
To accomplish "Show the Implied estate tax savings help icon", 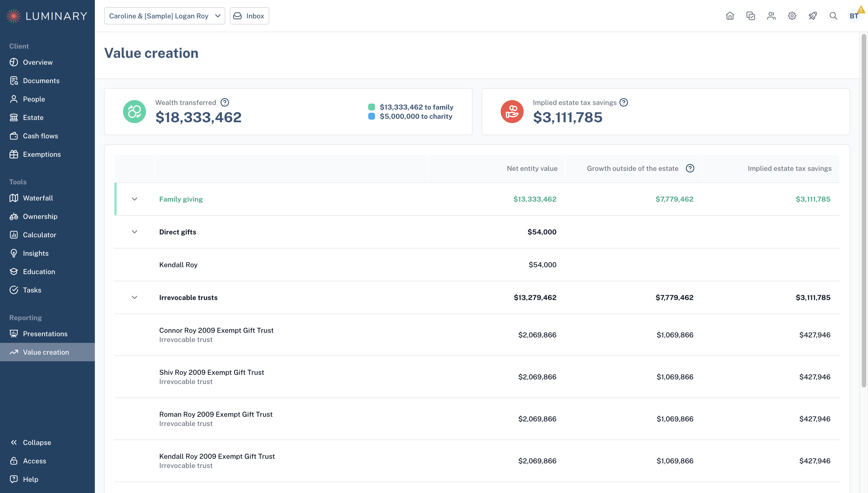I will 624,102.
